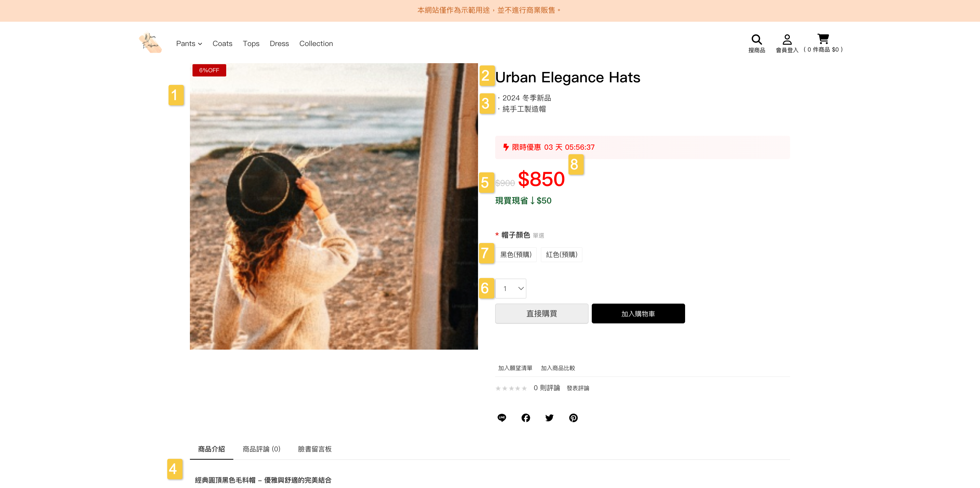Click the five-star rating display
Viewport: 980px width, 488px height.
[x=511, y=388]
